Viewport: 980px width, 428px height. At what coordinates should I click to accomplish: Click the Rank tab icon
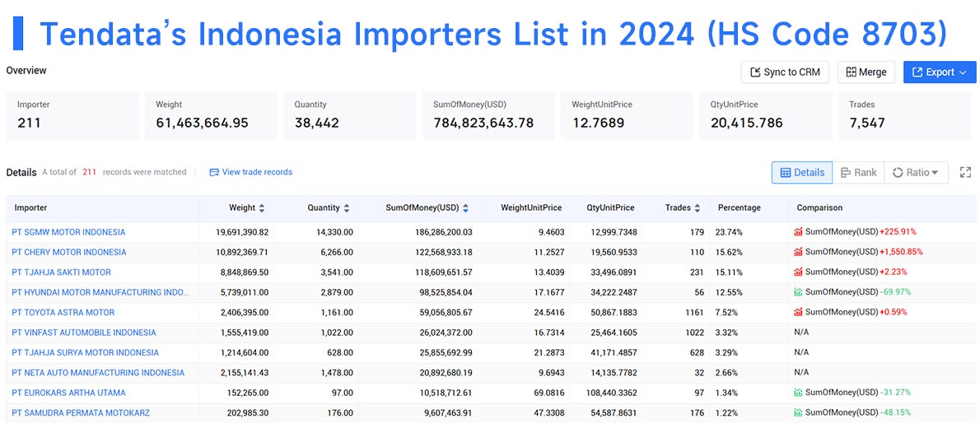coord(846,173)
